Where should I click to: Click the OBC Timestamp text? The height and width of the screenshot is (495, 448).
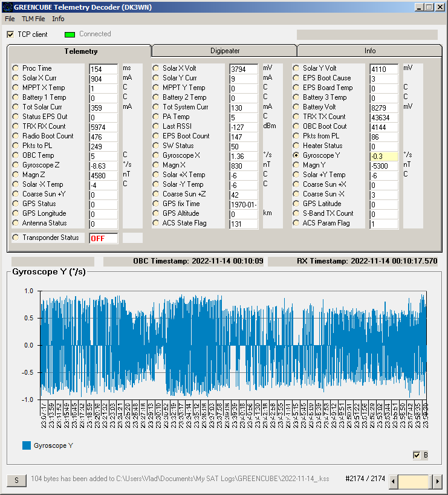198,261
